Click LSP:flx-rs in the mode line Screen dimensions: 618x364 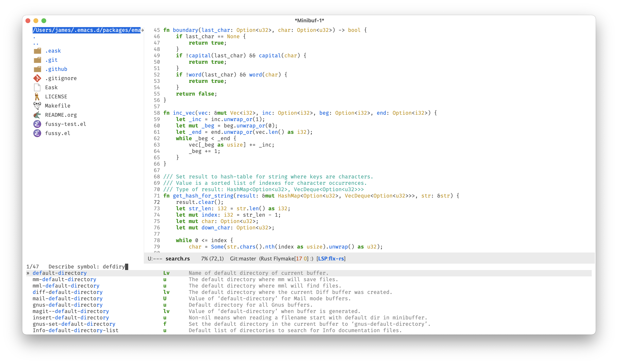coord(331,258)
